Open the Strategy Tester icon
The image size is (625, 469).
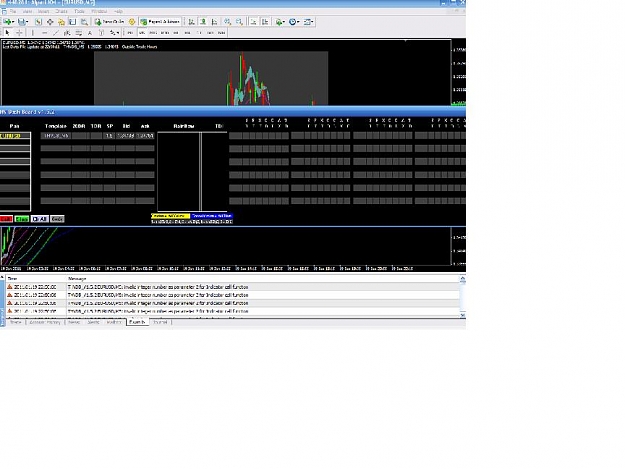coord(84,22)
